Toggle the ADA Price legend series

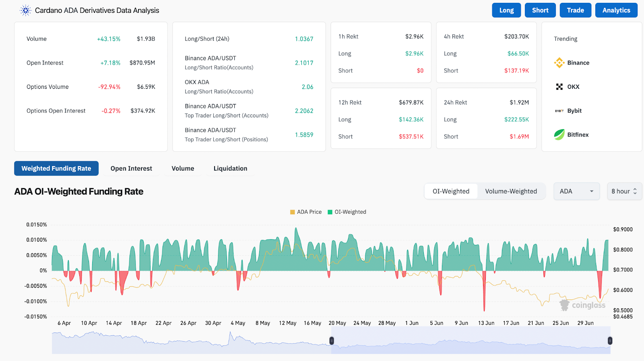pyautogui.click(x=306, y=212)
